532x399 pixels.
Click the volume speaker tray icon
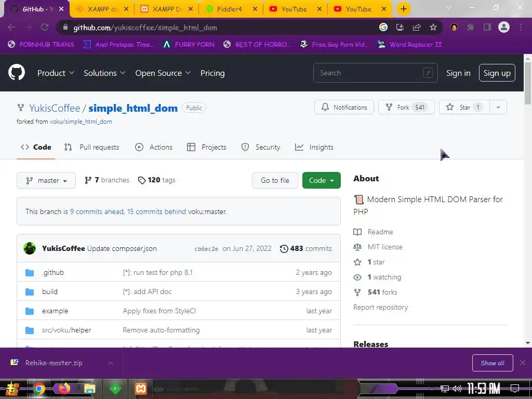pyautogui.click(x=457, y=389)
